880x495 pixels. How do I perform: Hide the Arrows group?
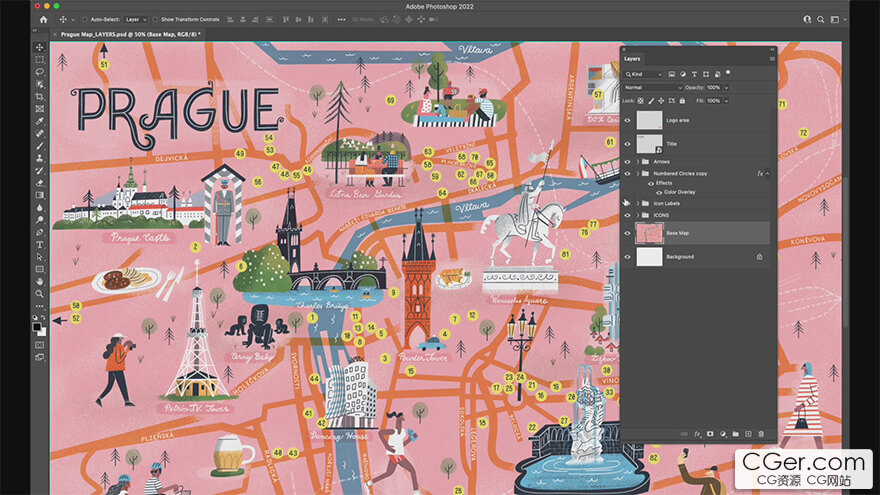[x=627, y=162]
